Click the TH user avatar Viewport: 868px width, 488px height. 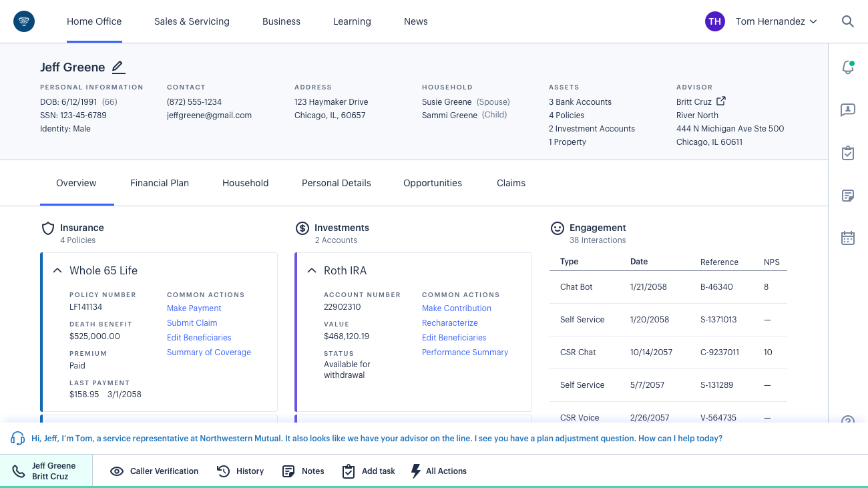715,21
